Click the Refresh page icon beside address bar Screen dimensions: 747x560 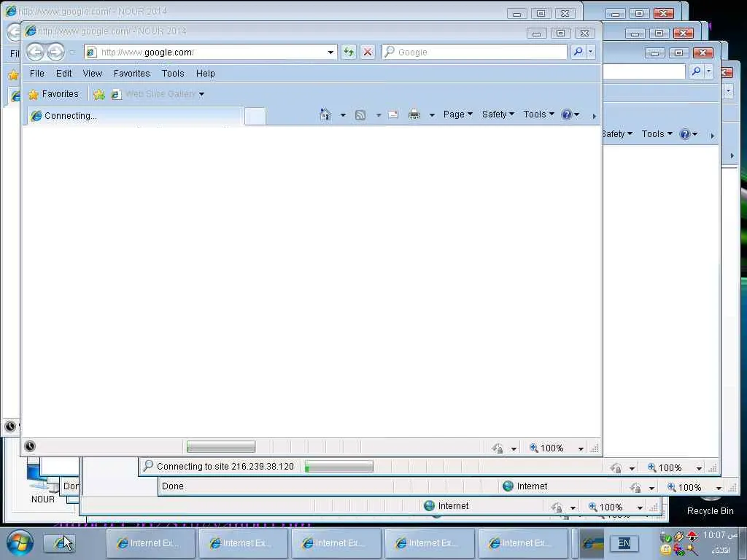pyautogui.click(x=349, y=52)
